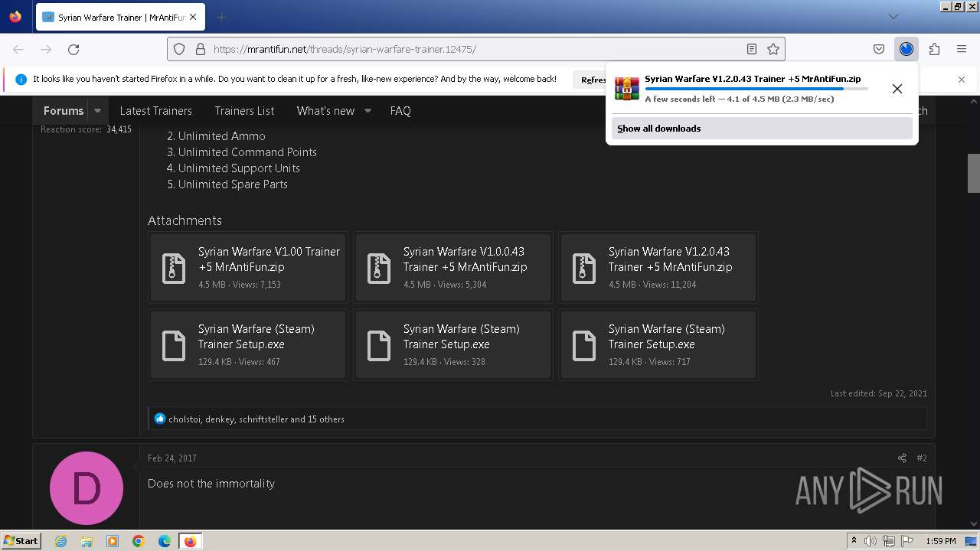Open the Windows Start menu
The height and width of the screenshot is (551, 980).
tap(21, 541)
